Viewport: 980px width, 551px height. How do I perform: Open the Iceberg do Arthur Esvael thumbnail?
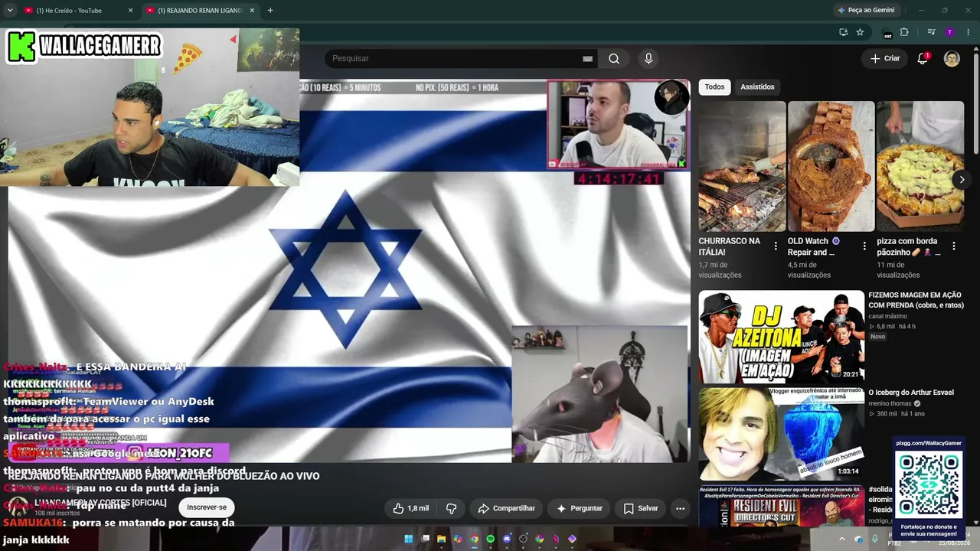(781, 433)
